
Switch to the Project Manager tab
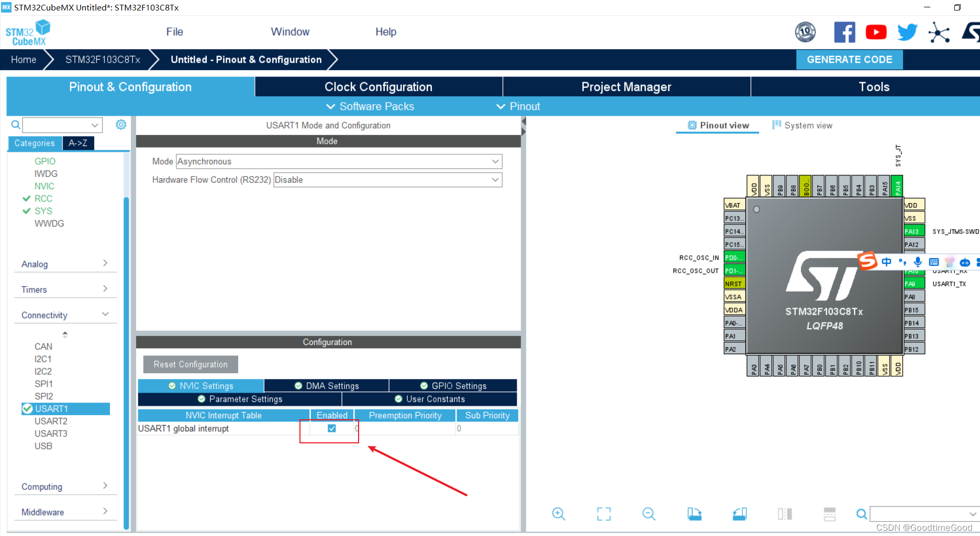tap(627, 87)
